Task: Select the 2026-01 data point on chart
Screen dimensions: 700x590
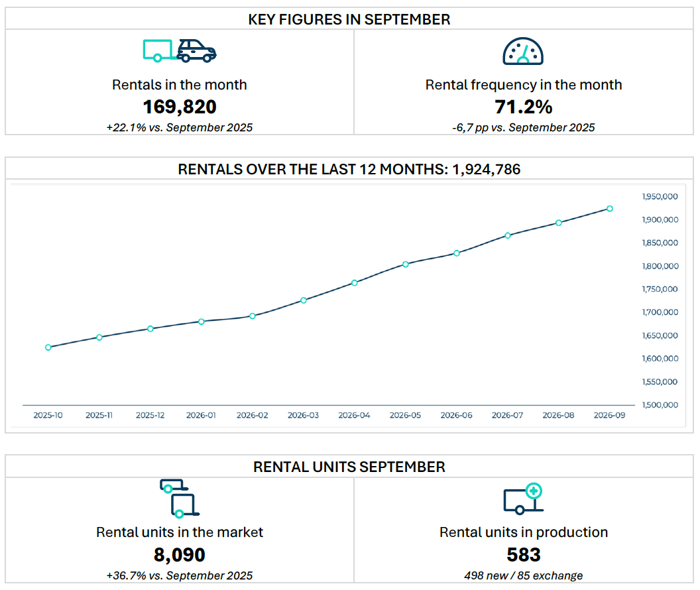Action: click(202, 322)
